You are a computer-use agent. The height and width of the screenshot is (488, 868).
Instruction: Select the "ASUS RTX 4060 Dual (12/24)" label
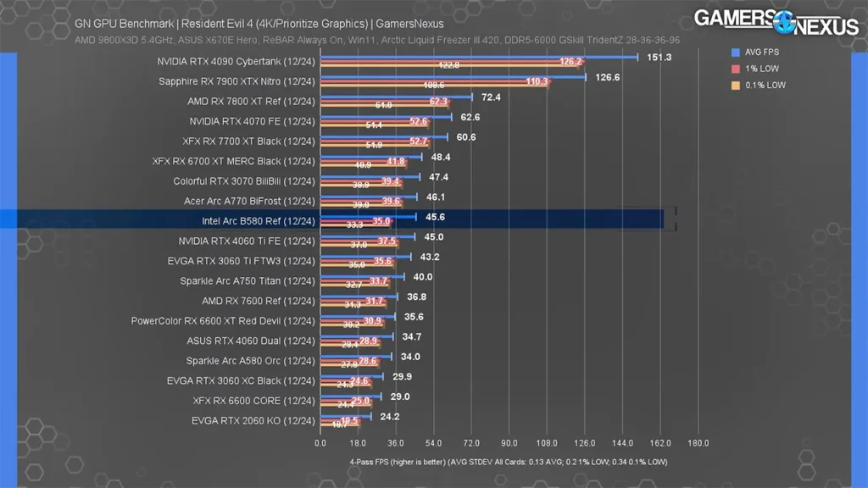pos(251,341)
